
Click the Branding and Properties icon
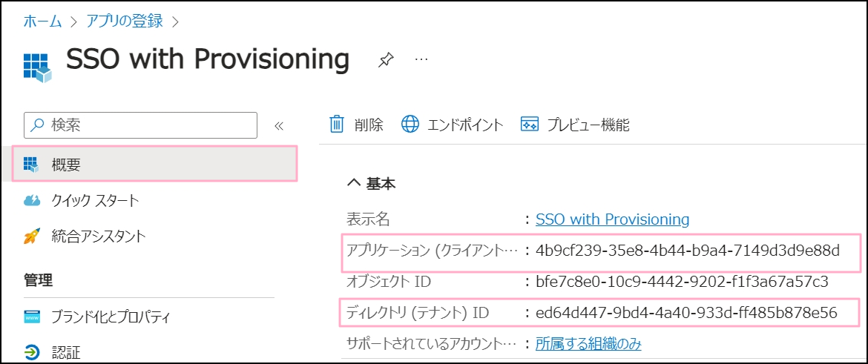(32, 318)
